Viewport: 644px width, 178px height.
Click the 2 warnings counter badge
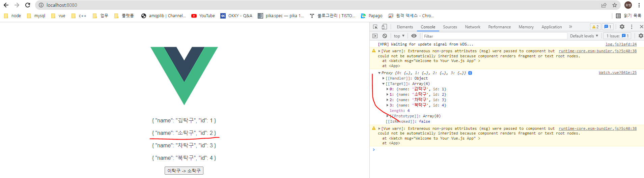coord(595,27)
